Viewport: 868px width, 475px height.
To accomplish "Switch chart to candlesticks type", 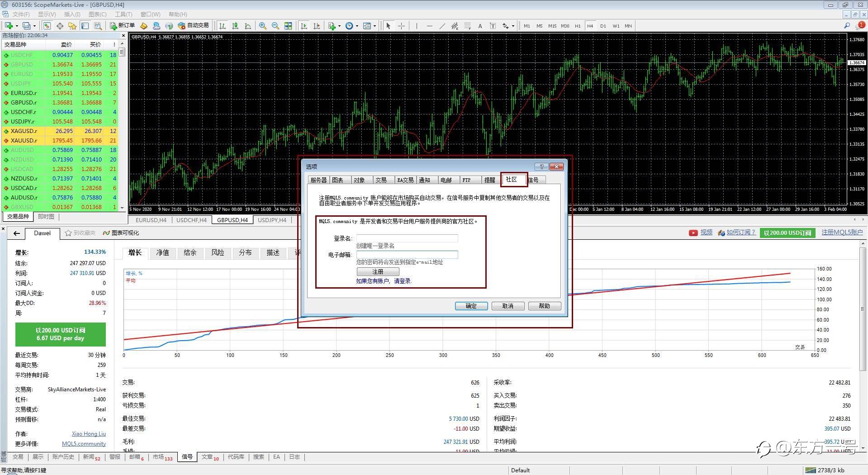I will pos(235,26).
